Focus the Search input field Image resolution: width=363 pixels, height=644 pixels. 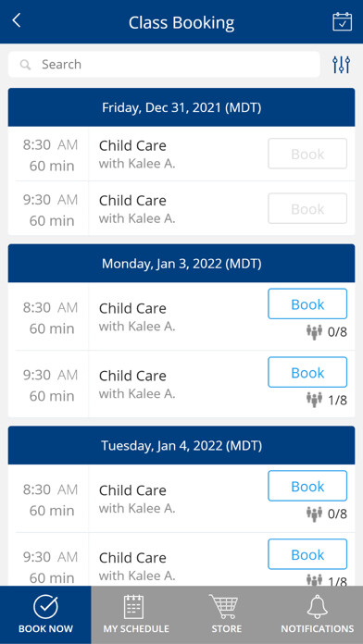point(164,65)
